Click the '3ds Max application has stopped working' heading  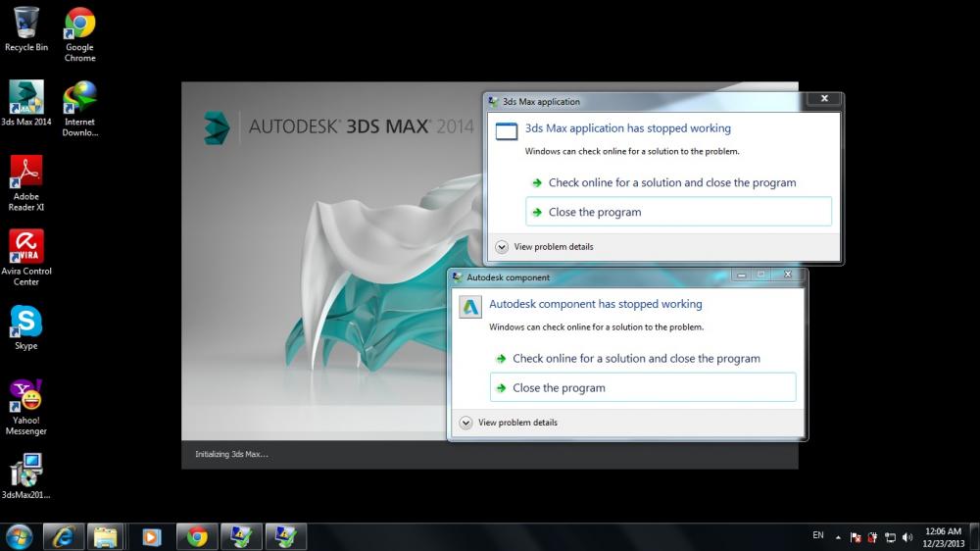click(627, 128)
